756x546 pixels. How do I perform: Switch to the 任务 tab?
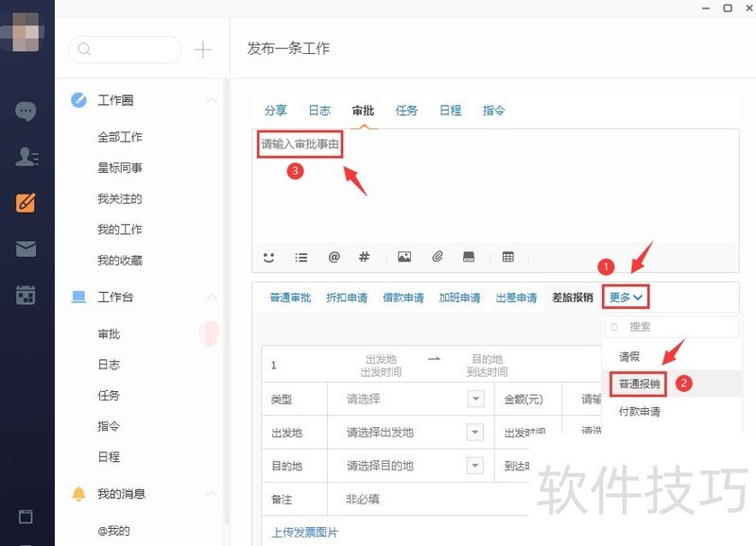[x=406, y=110]
